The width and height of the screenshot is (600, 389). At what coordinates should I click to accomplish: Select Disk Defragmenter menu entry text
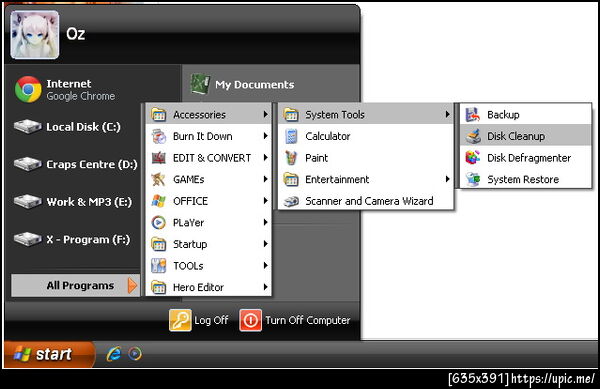coord(529,158)
